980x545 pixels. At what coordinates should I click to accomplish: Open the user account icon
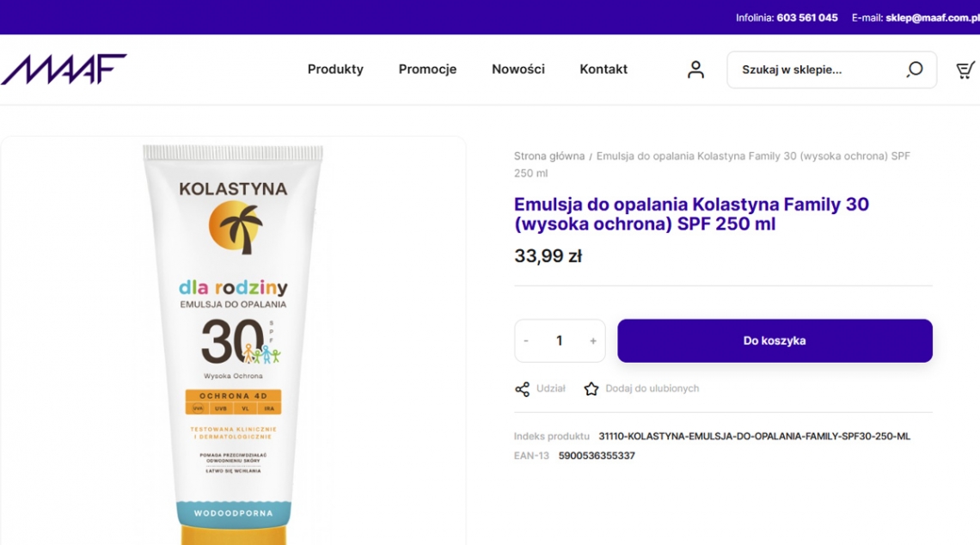tap(695, 70)
